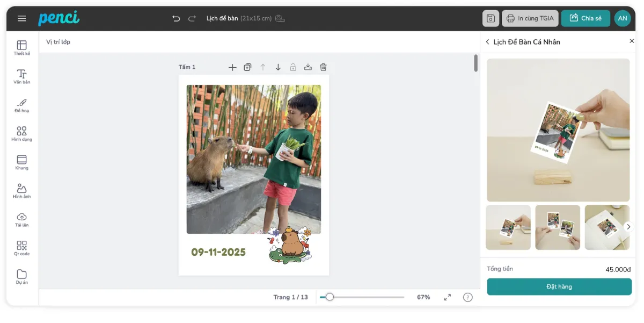The image size is (644, 323).
Task: Click the Đặt hàng order button
Action: pos(559,286)
